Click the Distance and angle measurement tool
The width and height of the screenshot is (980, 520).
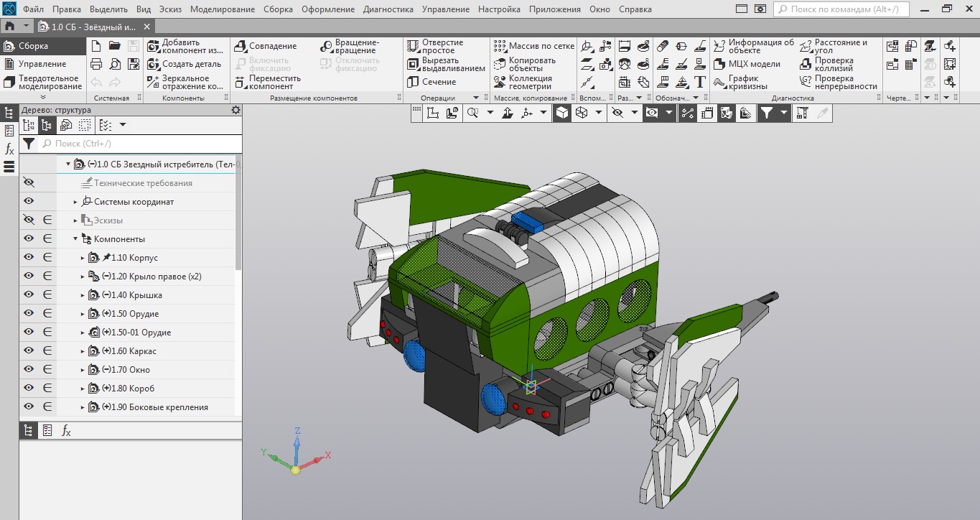pyautogui.click(x=806, y=47)
